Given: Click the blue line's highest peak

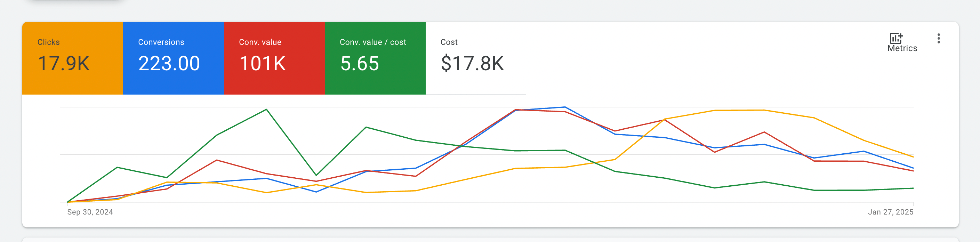Looking at the screenshot, I should point(565,107).
